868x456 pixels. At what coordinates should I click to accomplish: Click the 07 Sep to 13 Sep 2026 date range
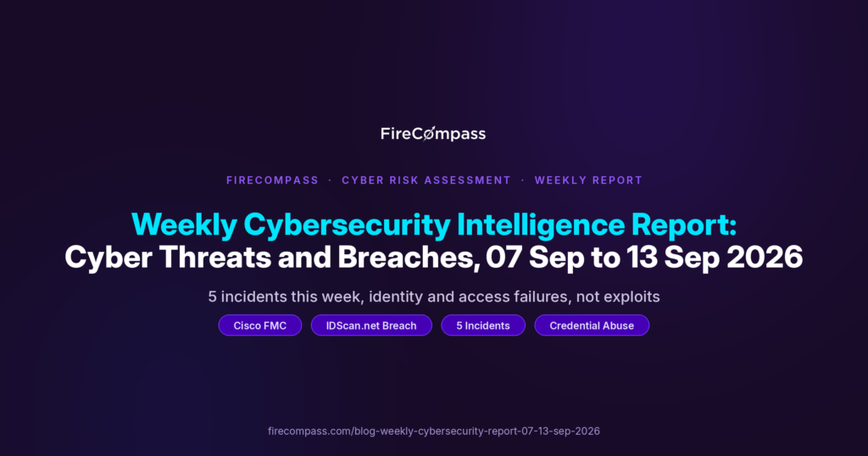click(x=644, y=258)
